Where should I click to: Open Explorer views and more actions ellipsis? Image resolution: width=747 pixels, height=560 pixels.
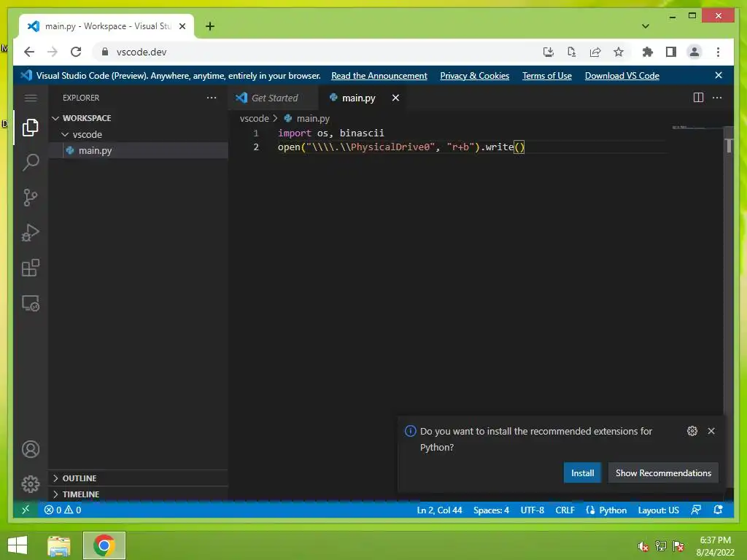[212, 98]
